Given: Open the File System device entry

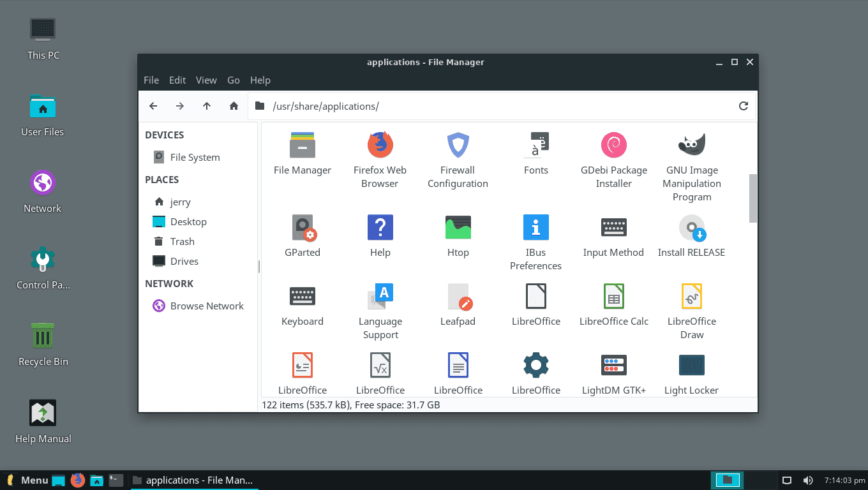Looking at the screenshot, I should pyautogui.click(x=195, y=157).
